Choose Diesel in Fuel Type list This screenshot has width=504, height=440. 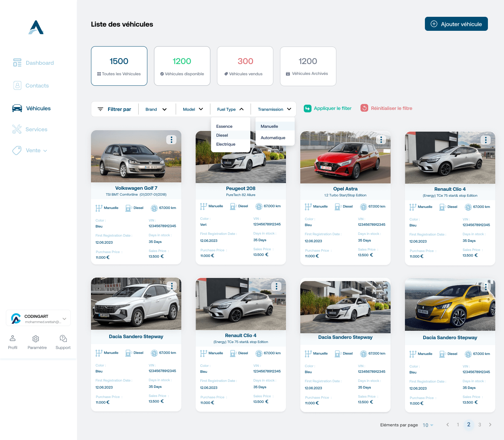click(x=231, y=135)
